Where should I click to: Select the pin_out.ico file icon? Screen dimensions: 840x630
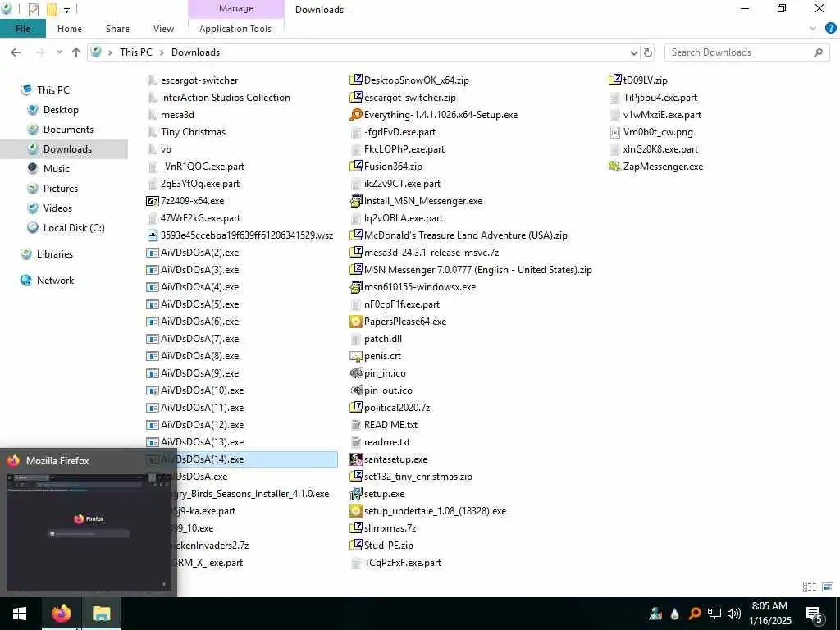coord(356,390)
